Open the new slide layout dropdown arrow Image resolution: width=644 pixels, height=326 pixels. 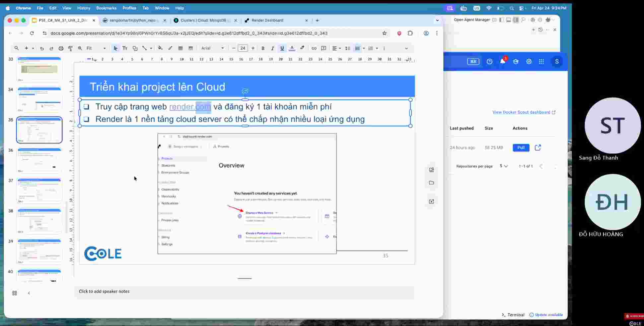point(33,48)
